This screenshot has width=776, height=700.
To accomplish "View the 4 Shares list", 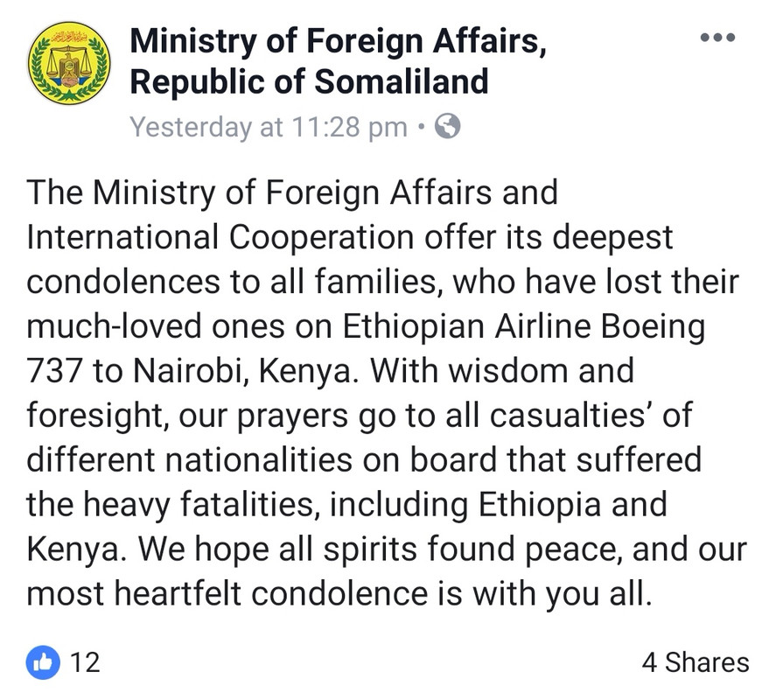I will click(x=696, y=662).
